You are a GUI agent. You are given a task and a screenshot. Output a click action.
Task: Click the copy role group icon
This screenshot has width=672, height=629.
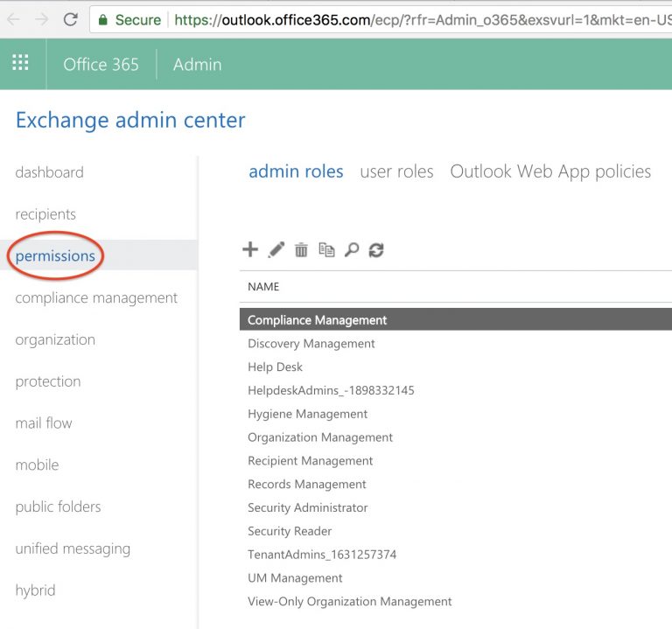pyautogui.click(x=326, y=249)
